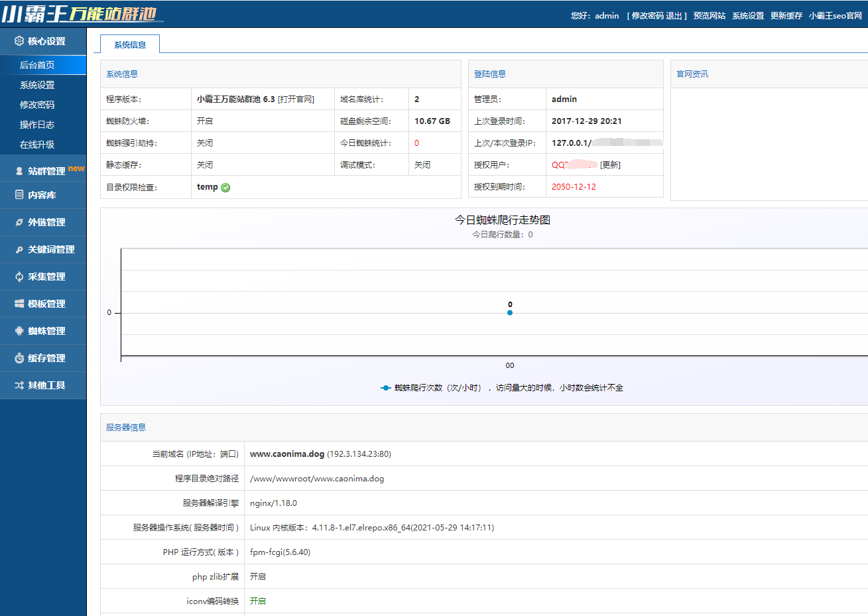
Task: Expand the 内容库 menu section
Action: (43, 195)
